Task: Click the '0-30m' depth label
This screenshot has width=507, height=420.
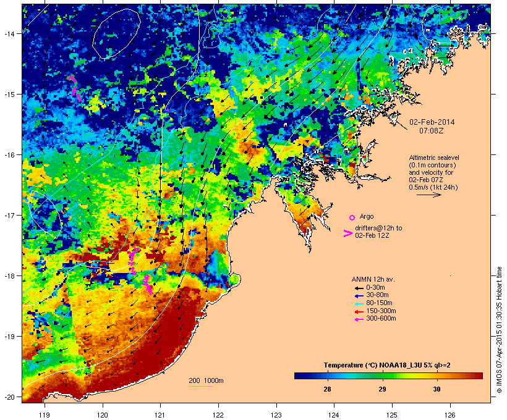Action: tap(375, 288)
